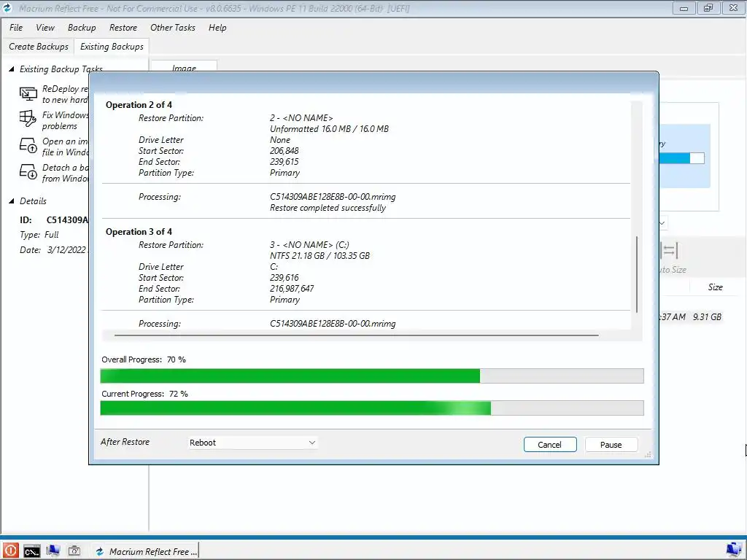Click the Size column header
The width and height of the screenshot is (747, 560).
tap(715, 287)
